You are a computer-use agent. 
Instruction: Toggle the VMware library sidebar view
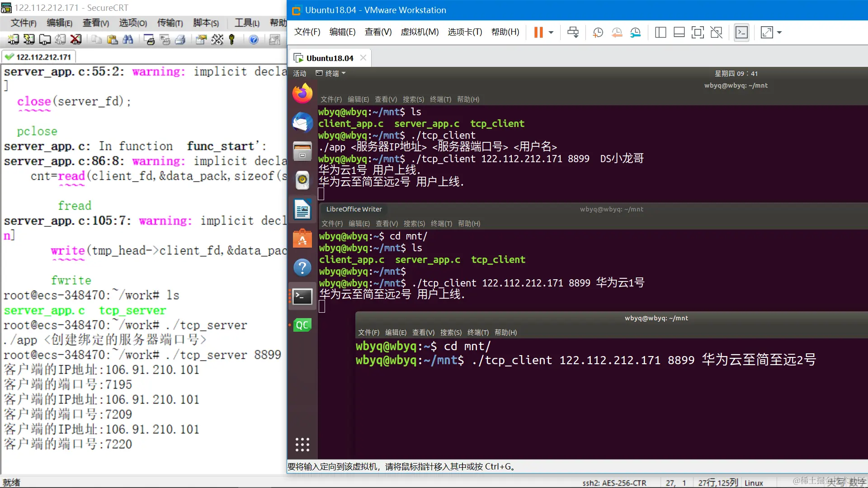click(x=660, y=33)
